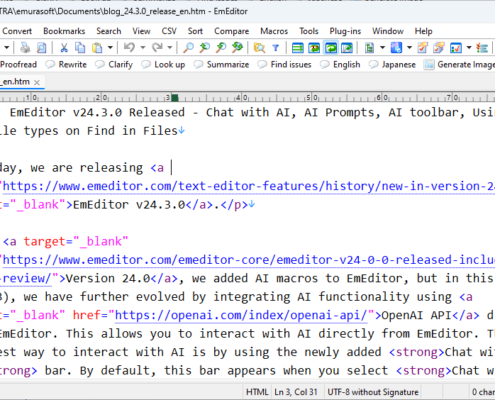The image size is (495, 400).
Task: Click the Paste clipboard icon
Action: 97,48
